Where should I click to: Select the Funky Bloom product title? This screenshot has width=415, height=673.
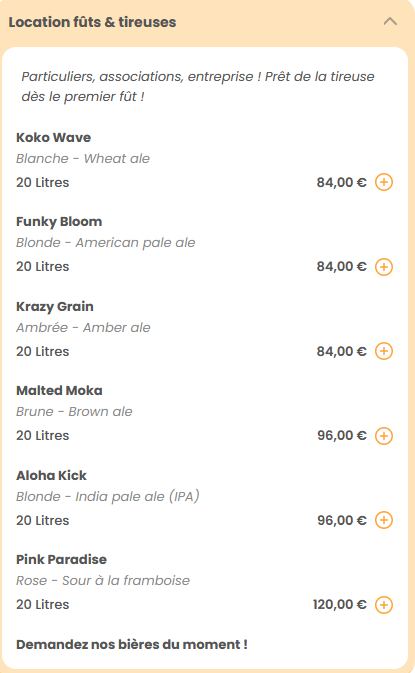coord(59,222)
